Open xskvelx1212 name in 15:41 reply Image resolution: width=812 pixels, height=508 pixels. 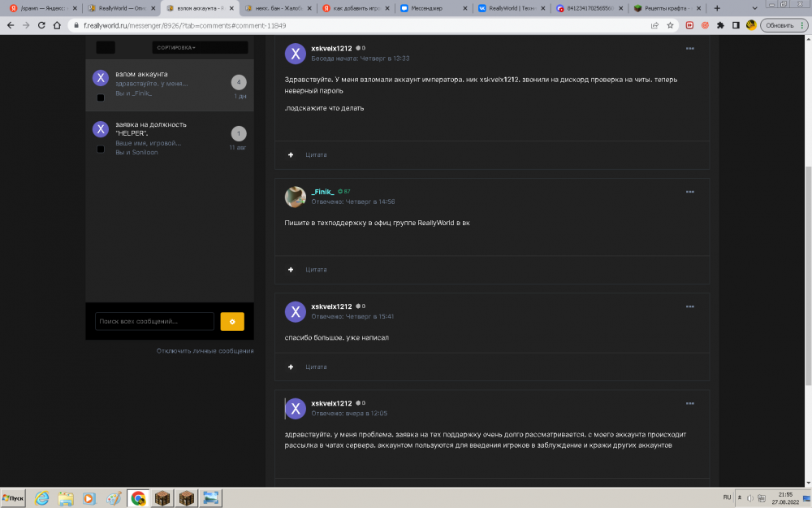(331, 306)
